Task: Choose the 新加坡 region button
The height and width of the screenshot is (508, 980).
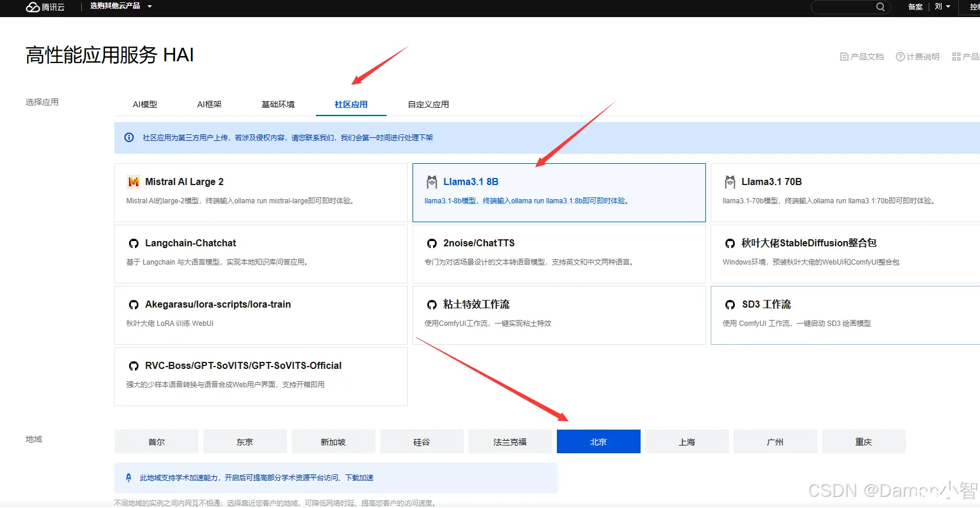Action: [x=334, y=441]
